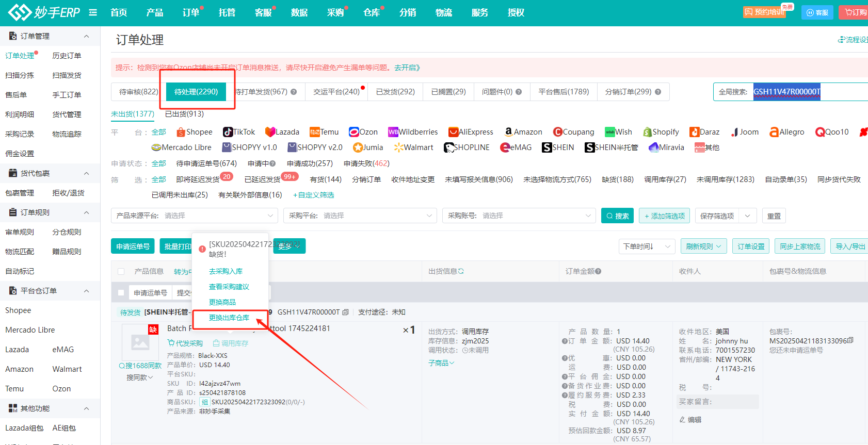Open help icon next to 订单金额 header
This screenshot has height=445, width=868.
click(598, 271)
